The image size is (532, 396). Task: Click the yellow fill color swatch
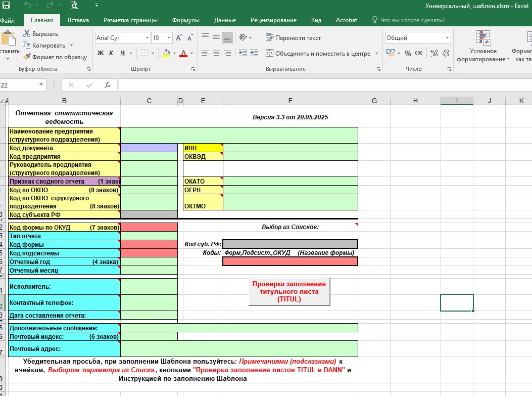point(166,53)
